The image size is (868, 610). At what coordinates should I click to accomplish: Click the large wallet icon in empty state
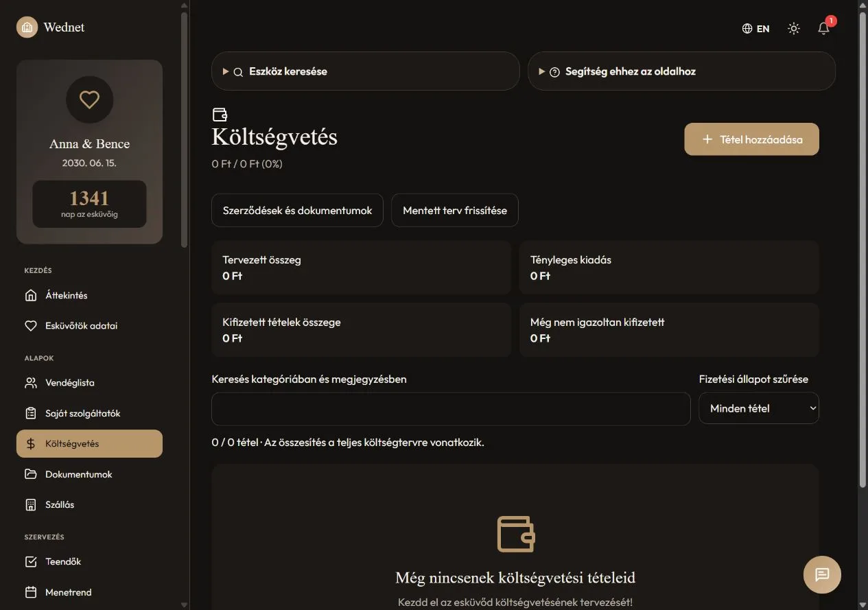[515, 534]
